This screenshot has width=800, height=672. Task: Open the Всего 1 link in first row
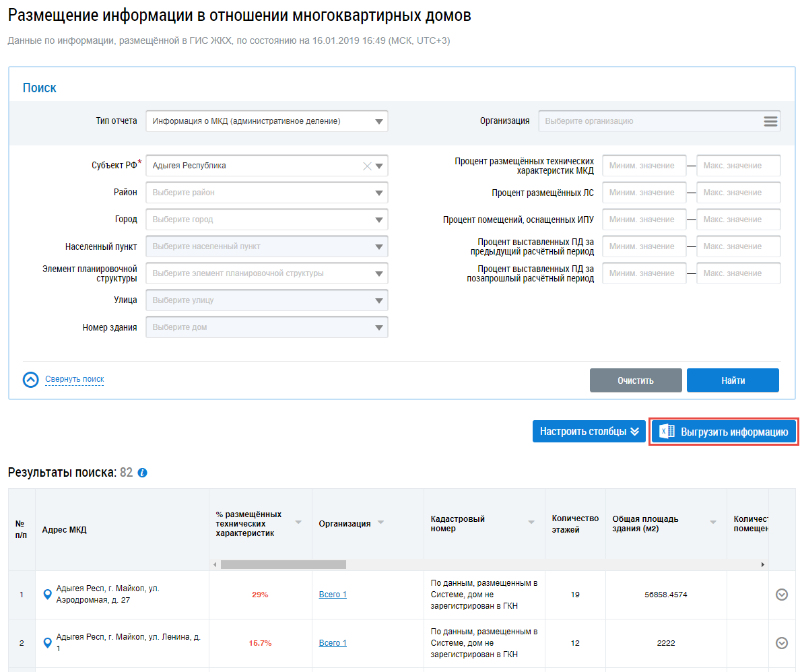[333, 595]
